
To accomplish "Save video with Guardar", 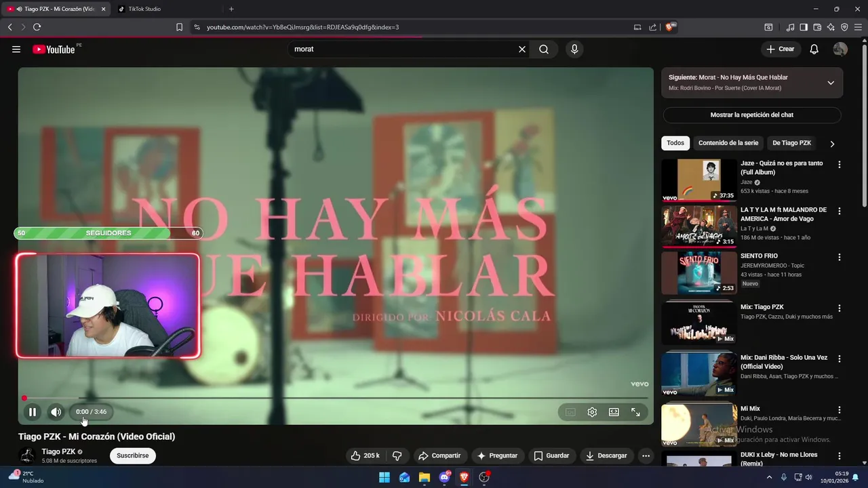I will (x=551, y=455).
